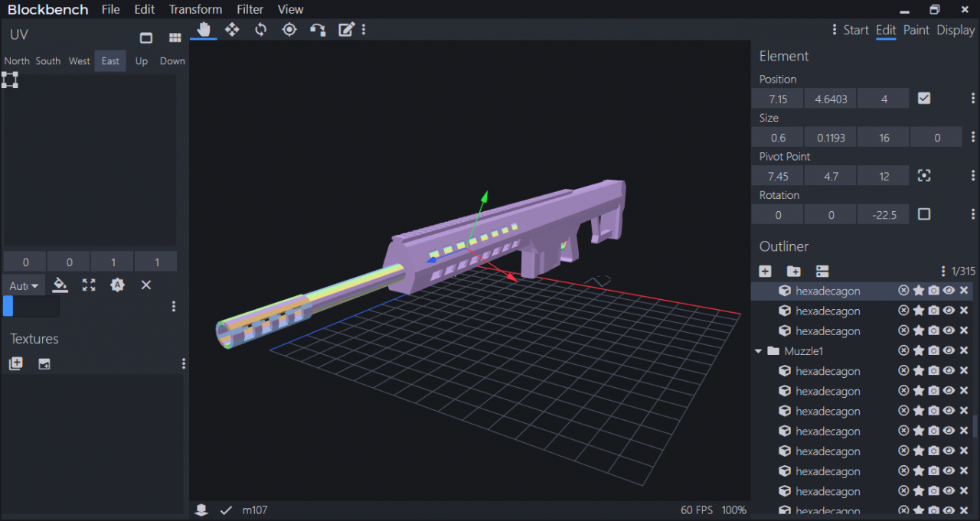
Task: Open the Auto UV mode dropdown
Action: [24, 285]
